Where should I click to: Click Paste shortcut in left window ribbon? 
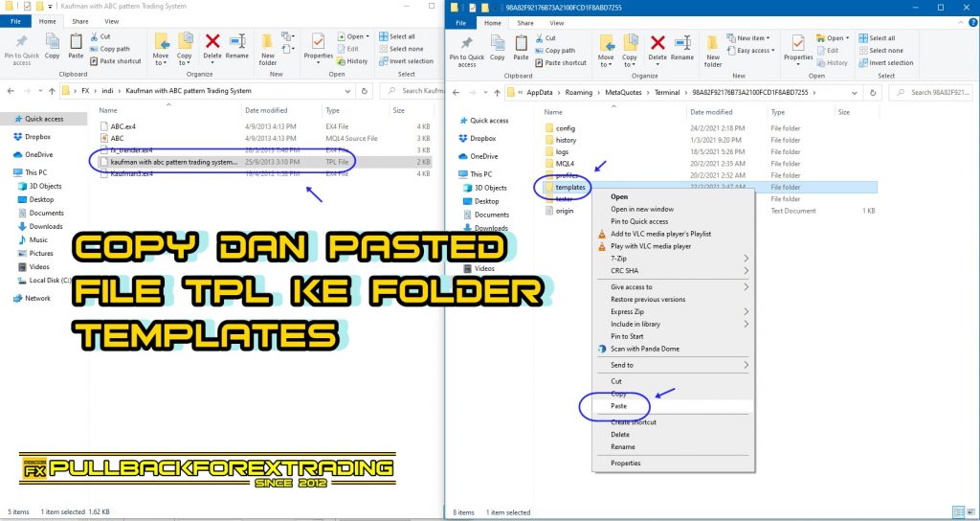[x=116, y=61]
